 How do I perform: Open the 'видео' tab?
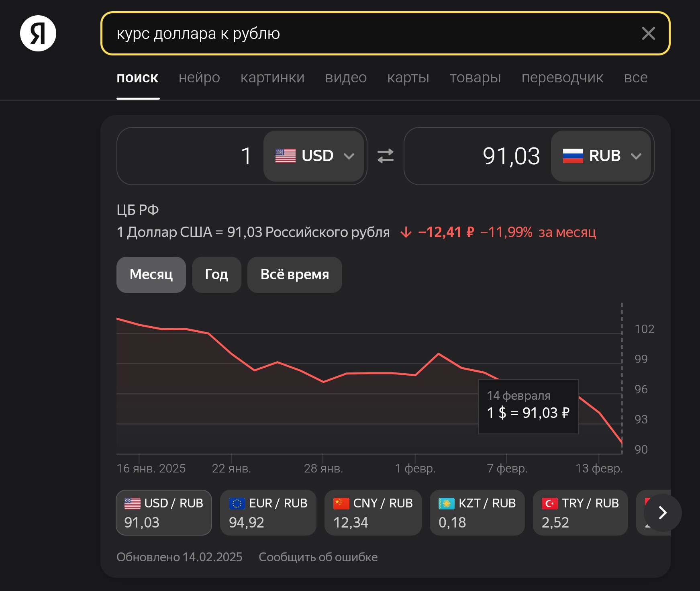[346, 77]
